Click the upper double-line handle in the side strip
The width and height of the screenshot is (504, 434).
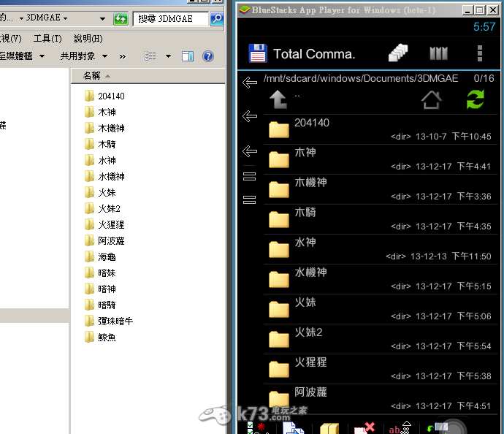coord(249,176)
